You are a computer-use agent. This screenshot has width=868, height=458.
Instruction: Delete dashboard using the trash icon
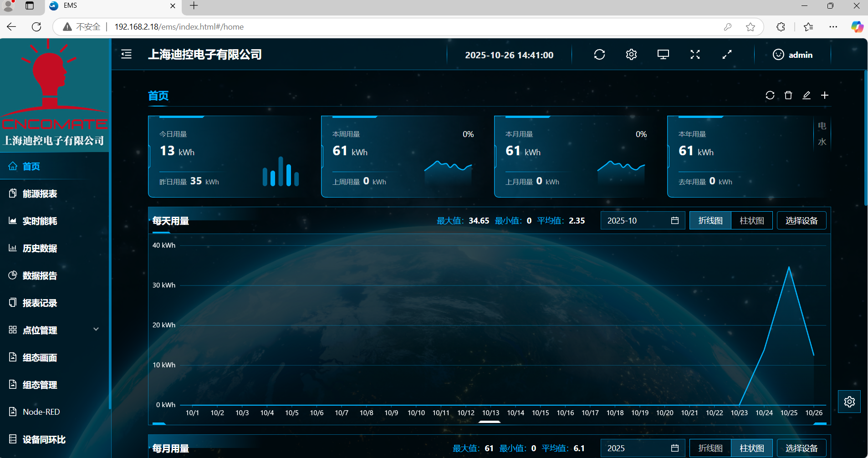point(788,95)
